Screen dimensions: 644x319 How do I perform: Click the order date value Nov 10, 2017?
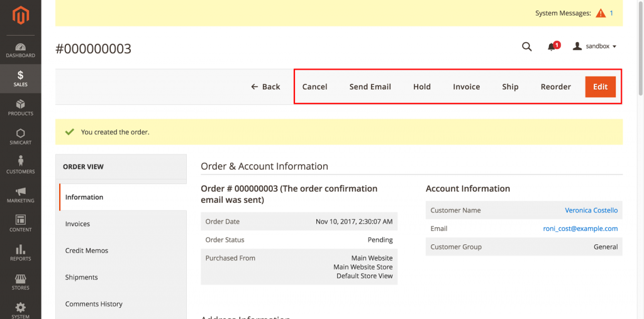click(x=354, y=222)
